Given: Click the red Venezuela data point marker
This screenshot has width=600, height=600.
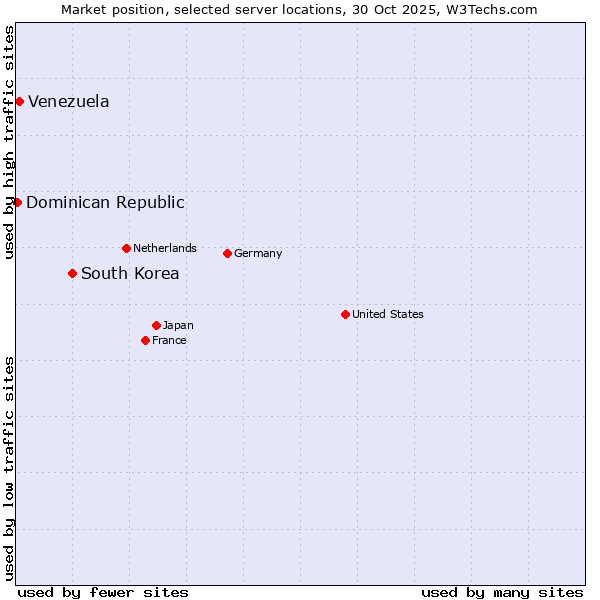Looking at the screenshot, I should pyautogui.click(x=19, y=101).
